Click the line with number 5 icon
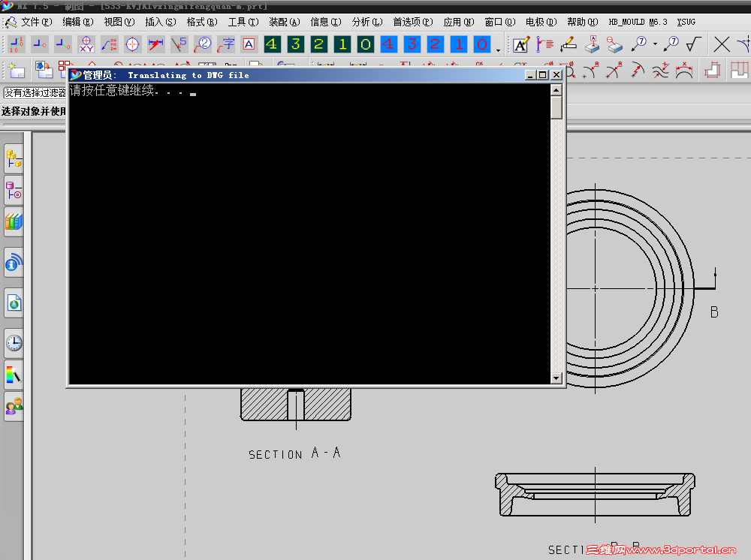Viewport: 751px width, 560px height. pyautogui.click(x=179, y=44)
